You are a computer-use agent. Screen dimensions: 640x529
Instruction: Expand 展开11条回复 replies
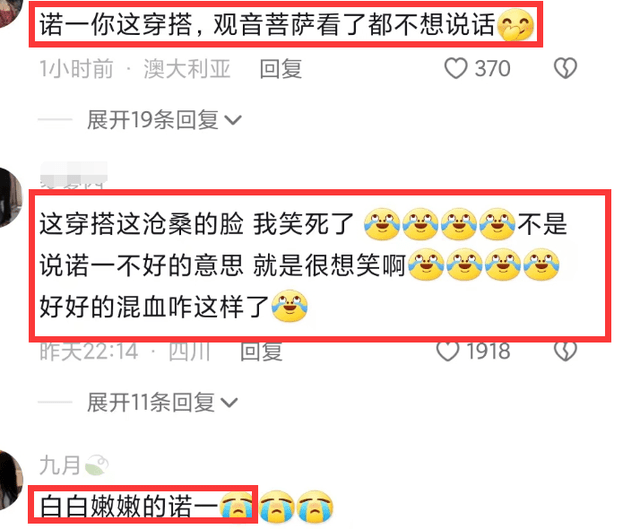[162, 402]
